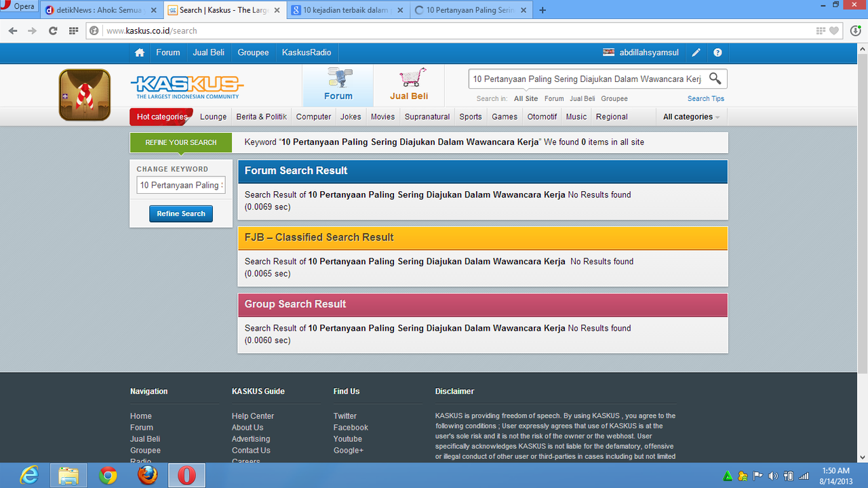Go back to the previous page

pos(13,30)
